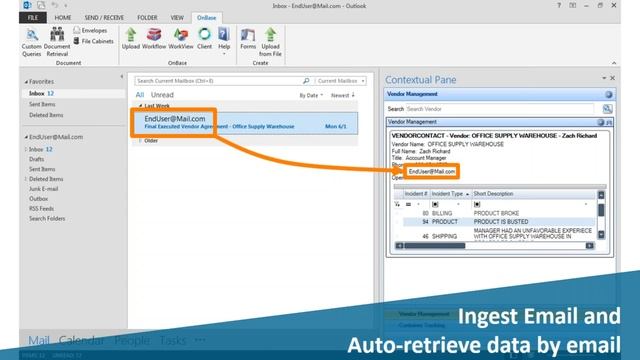
Task: Open WorkView
Action: pyautogui.click(x=181, y=39)
